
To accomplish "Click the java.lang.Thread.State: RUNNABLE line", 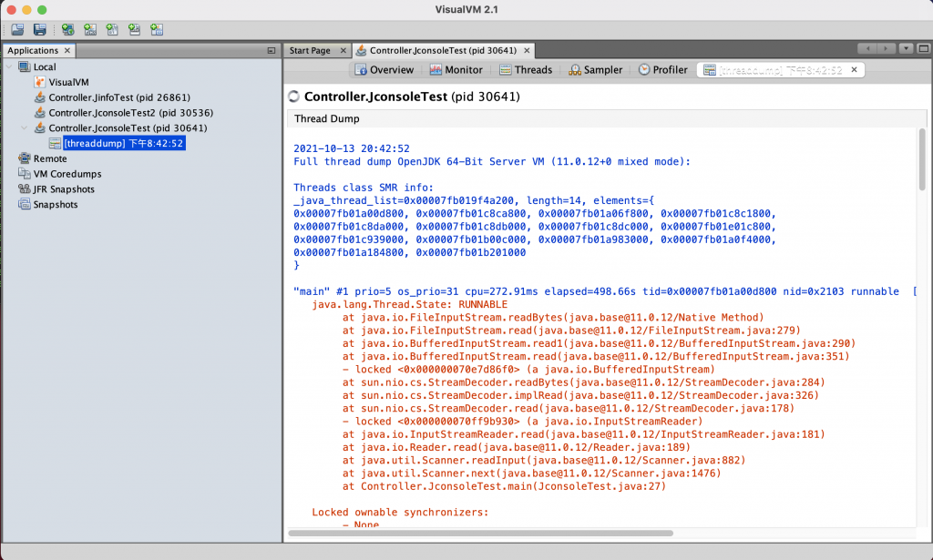I will tap(409, 304).
